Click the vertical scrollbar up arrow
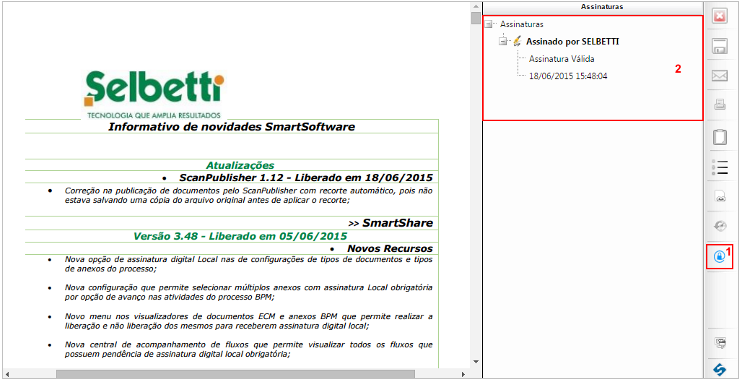This screenshot has width=743, height=383. 476,7
